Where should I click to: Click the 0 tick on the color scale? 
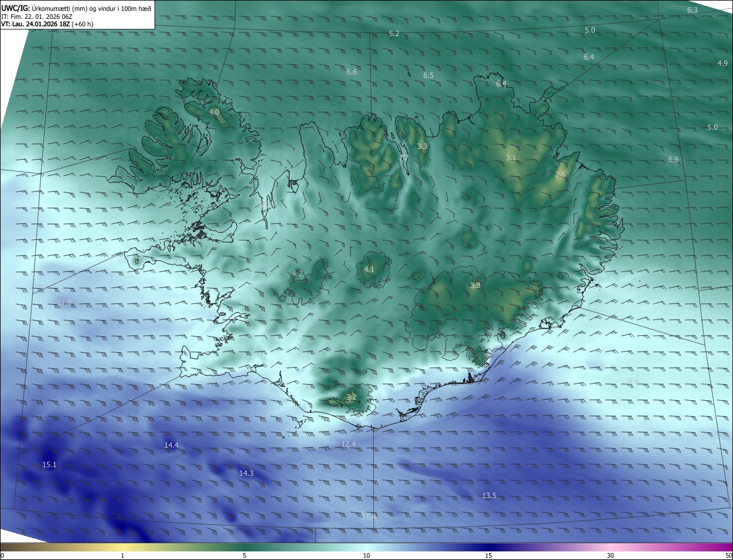(2, 555)
